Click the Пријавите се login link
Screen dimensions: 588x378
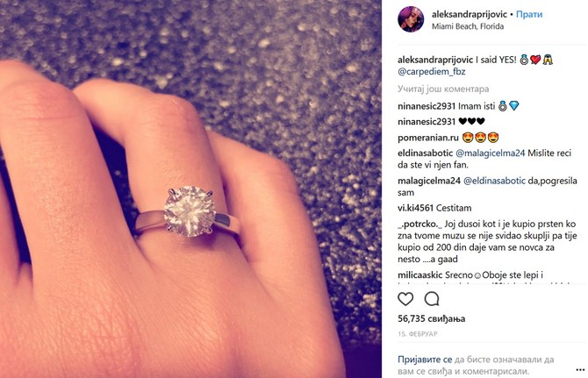click(425, 360)
